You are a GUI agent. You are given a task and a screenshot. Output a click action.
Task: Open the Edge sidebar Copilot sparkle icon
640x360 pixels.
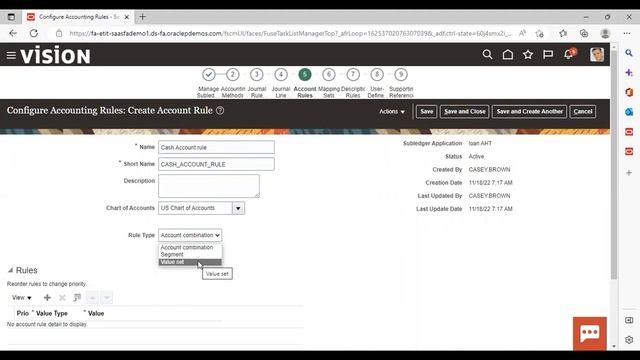tap(629, 73)
